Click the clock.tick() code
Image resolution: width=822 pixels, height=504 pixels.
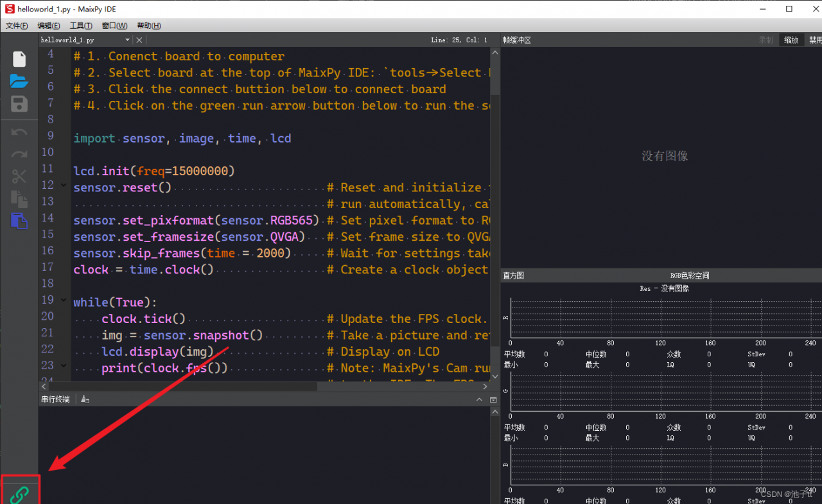click(x=144, y=319)
